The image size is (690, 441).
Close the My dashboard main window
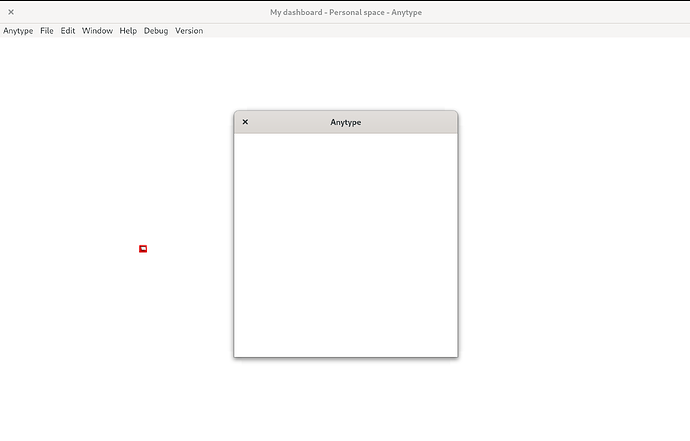(11, 12)
